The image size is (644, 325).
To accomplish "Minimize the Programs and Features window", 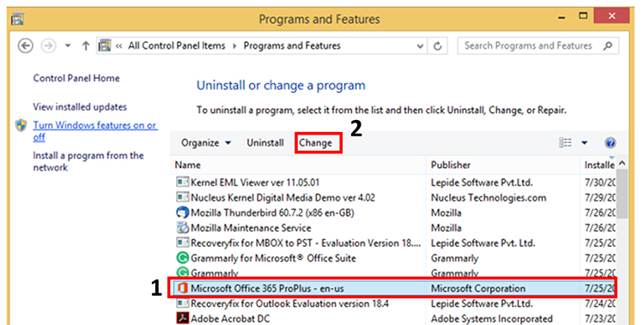I will point(562,18).
